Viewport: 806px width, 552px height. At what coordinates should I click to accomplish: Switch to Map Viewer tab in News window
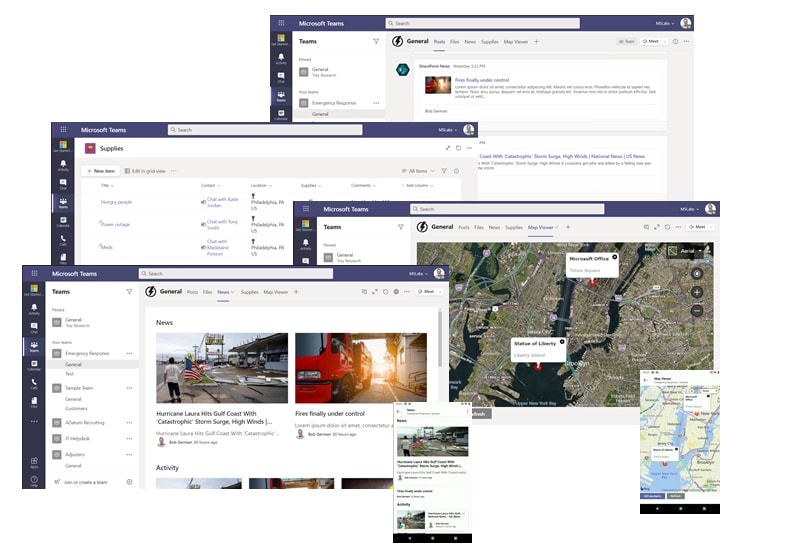click(x=276, y=292)
